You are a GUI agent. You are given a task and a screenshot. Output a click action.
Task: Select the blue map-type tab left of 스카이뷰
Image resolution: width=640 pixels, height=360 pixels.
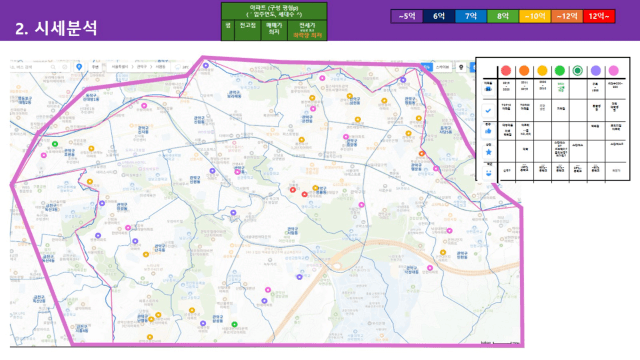tap(427, 67)
